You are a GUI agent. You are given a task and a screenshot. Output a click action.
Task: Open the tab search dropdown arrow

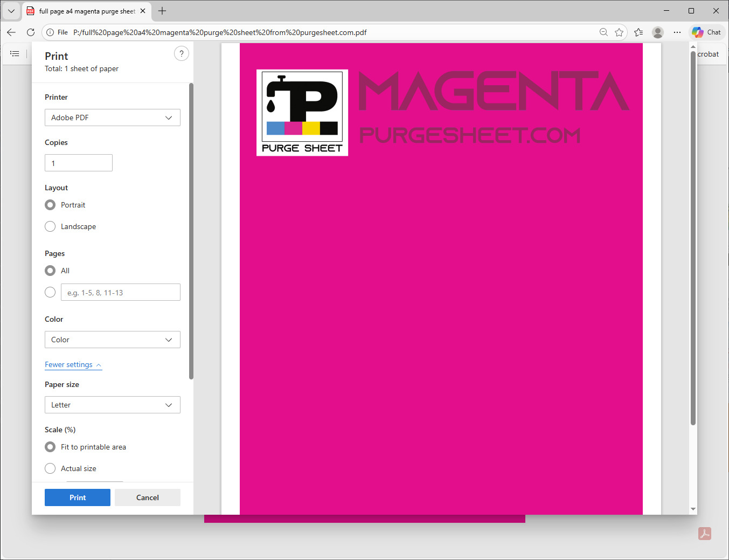pos(11,11)
